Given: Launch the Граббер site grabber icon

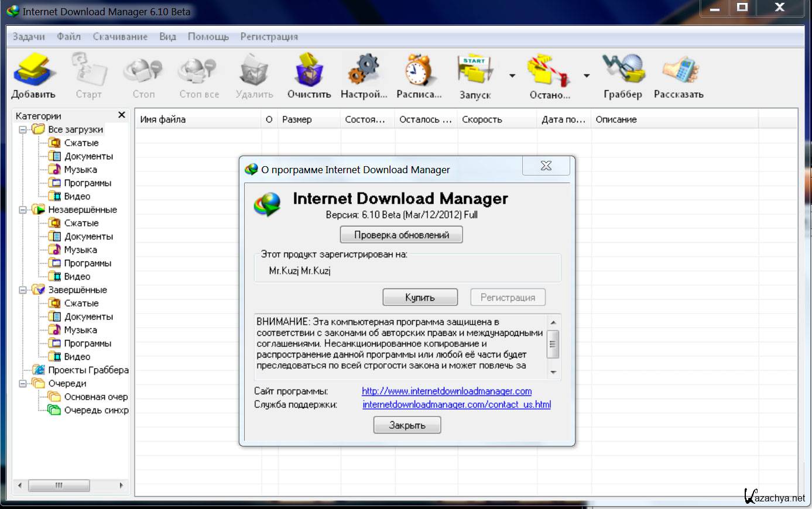Looking at the screenshot, I should 623,70.
